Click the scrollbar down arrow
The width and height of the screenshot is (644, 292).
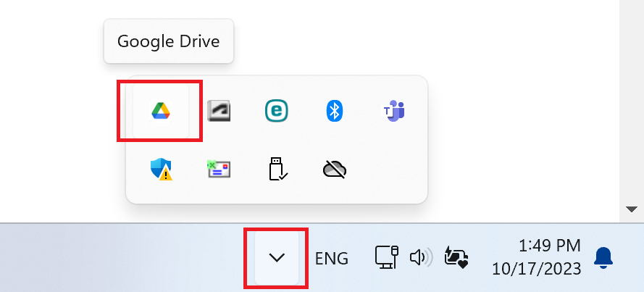point(631,209)
